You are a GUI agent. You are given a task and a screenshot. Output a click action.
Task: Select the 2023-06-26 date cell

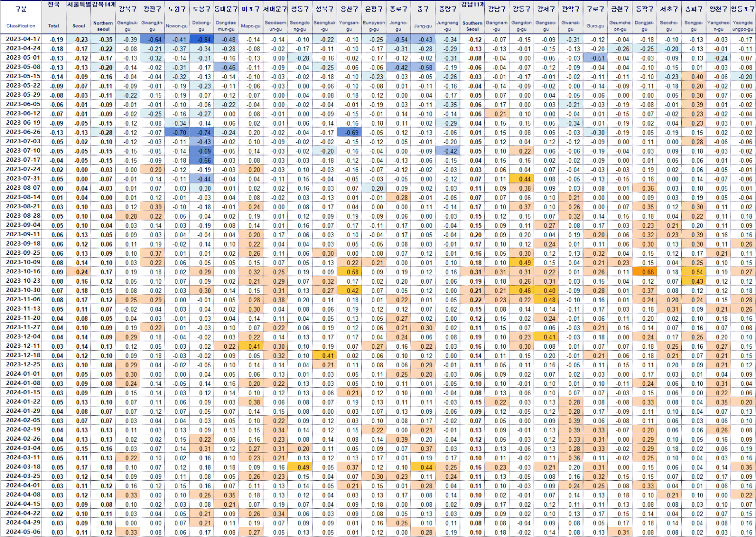(23, 132)
